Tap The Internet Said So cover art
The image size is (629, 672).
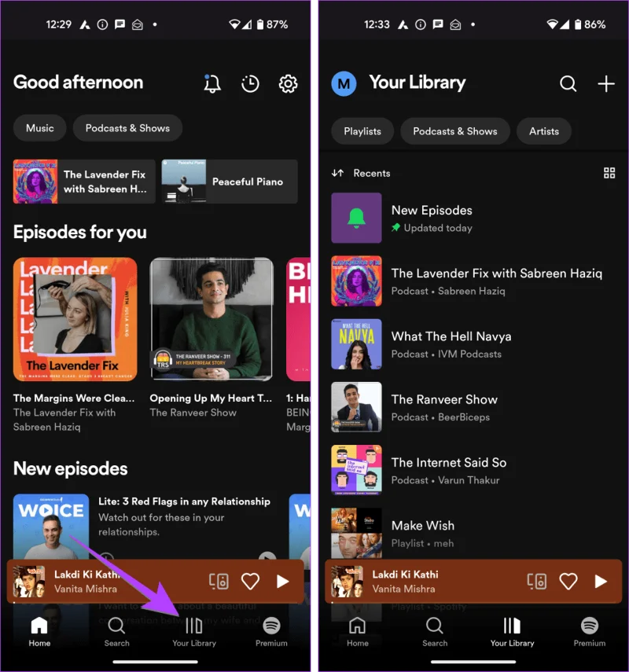click(356, 470)
